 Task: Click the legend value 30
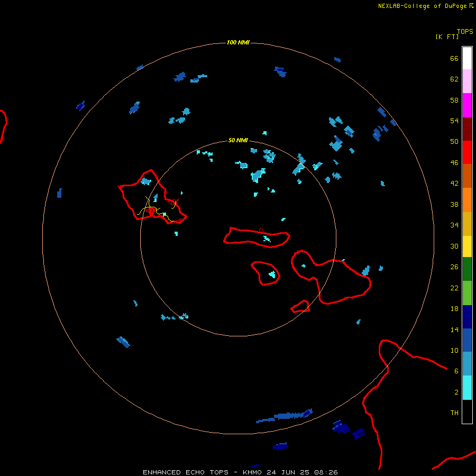pyautogui.click(x=454, y=246)
